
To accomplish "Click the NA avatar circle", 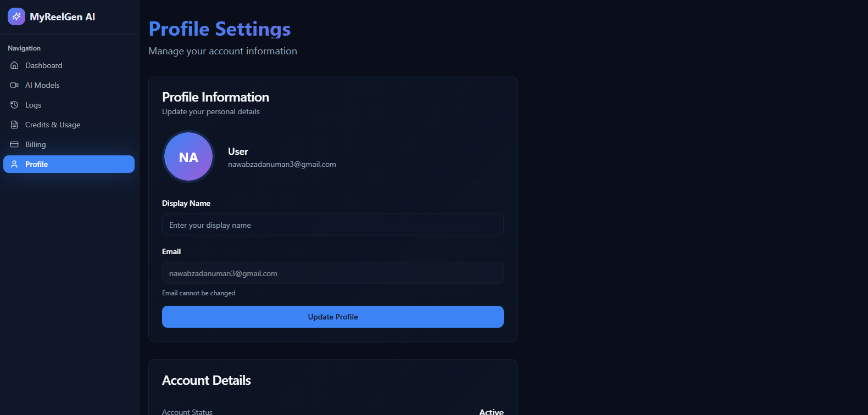I will click(x=188, y=157).
